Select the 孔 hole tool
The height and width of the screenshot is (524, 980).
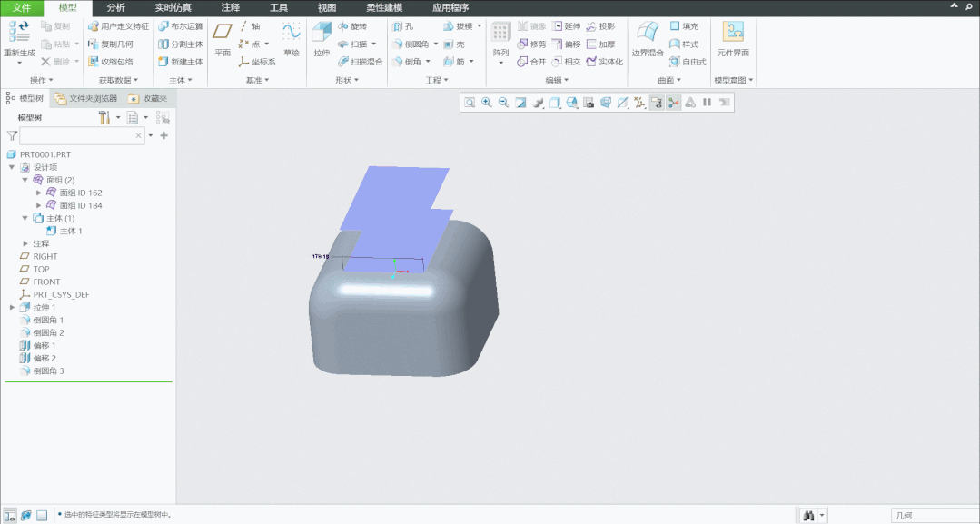tap(403, 26)
